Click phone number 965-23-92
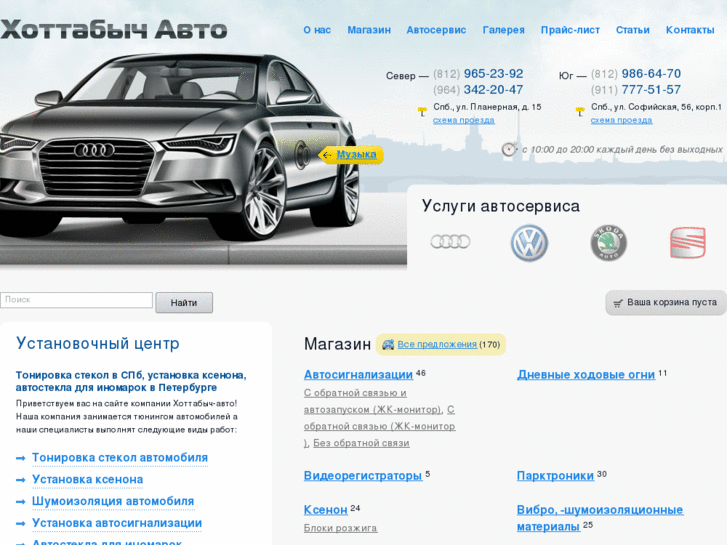Image resolution: width=727 pixels, height=545 pixels. pyautogui.click(x=493, y=74)
